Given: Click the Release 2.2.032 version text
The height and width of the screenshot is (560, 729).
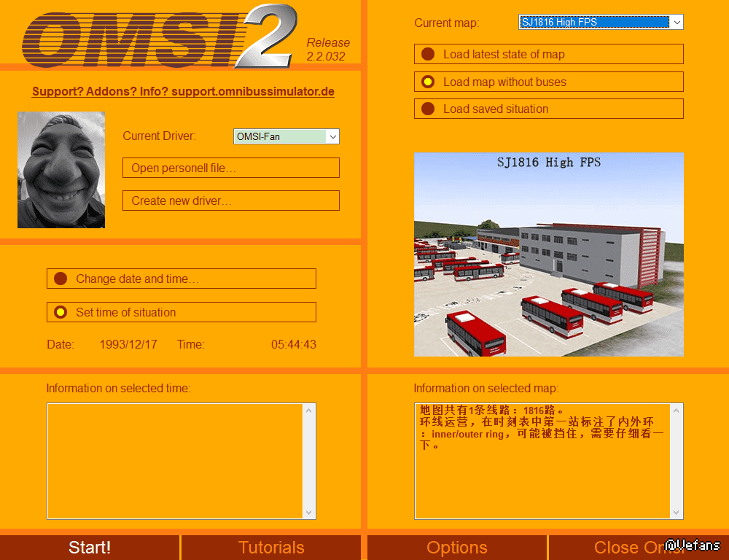Looking at the screenshot, I should click(x=328, y=50).
